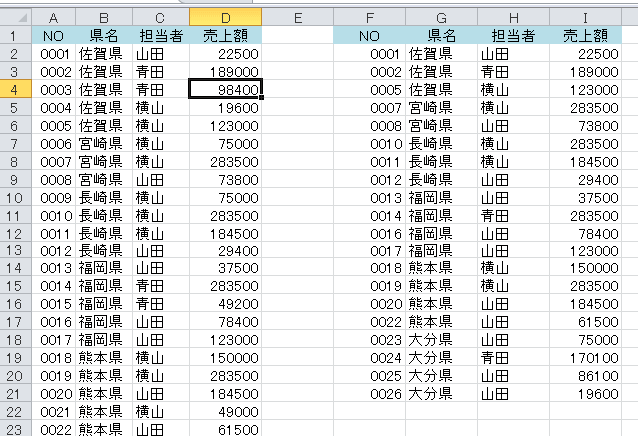Click value 19600 in column I
The image size is (638, 436).
coord(586,394)
